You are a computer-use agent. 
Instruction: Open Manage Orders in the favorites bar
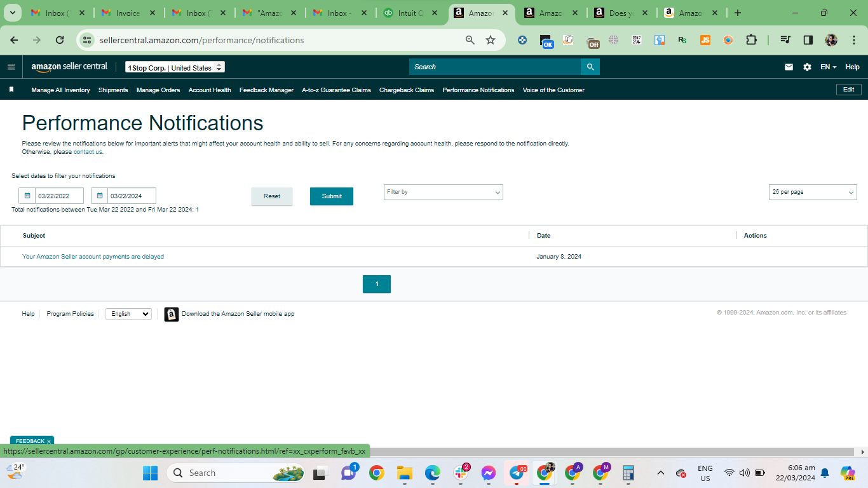(x=158, y=90)
